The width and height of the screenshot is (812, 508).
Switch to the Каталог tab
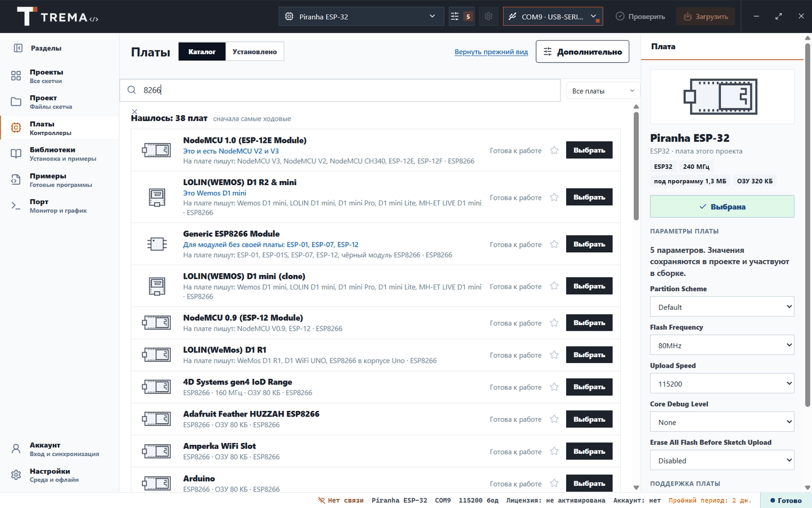(x=202, y=51)
